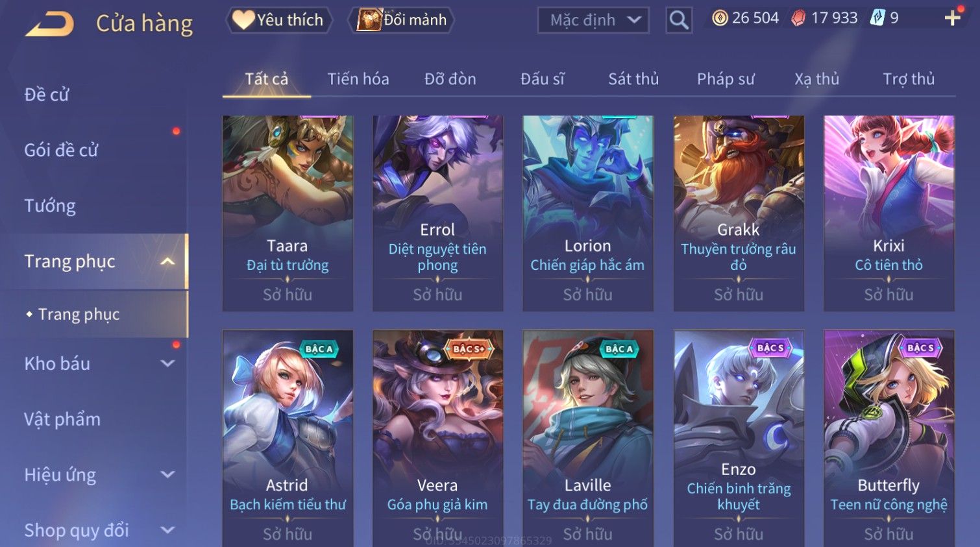Image resolution: width=980 pixels, height=547 pixels.
Task: Tap the plus icon to add currency
Action: pos(952,18)
